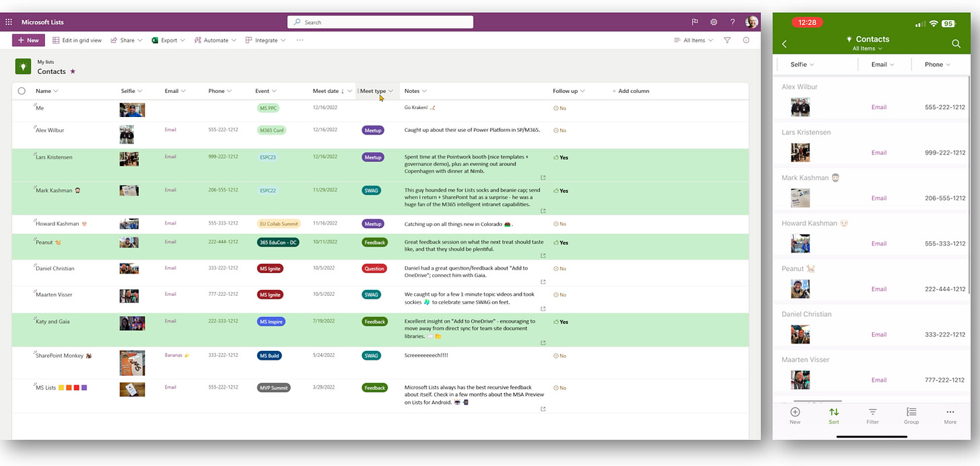The width and height of the screenshot is (980, 466).
Task: Tap More in the mobile bottom bar
Action: tap(950, 416)
